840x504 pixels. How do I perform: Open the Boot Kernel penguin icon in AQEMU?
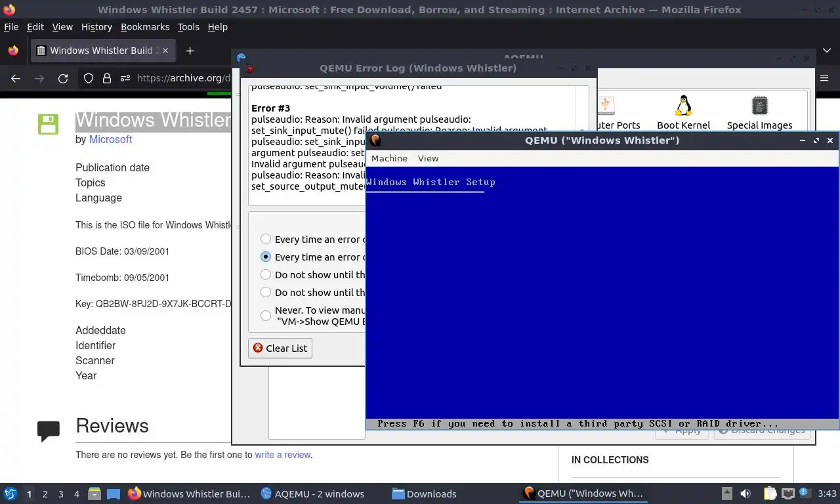coord(683,106)
